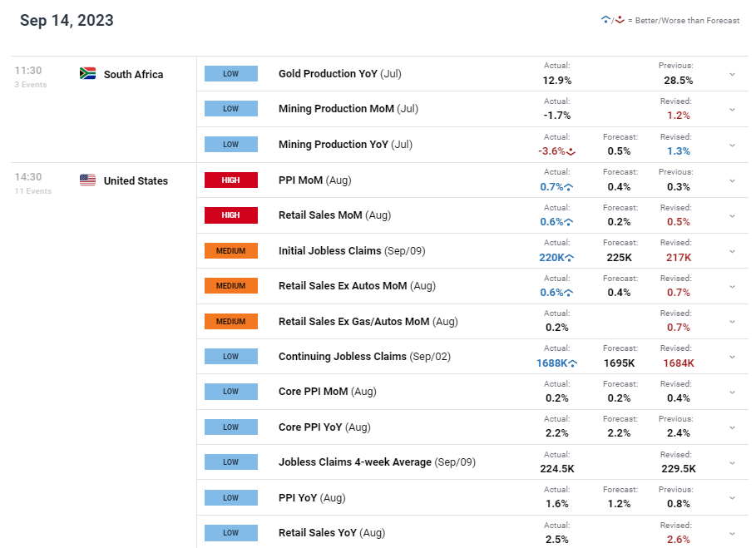The width and height of the screenshot is (756, 548).
Task: Click the South Africa country label
Action: click(133, 74)
